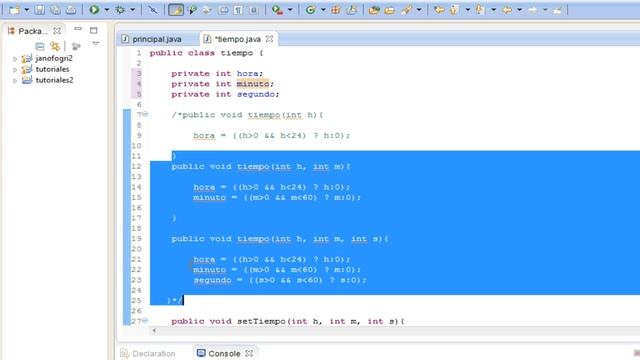The width and height of the screenshot is (640, 360).
Task: Expand the tutoriales2 project
Action: [15, 81]
